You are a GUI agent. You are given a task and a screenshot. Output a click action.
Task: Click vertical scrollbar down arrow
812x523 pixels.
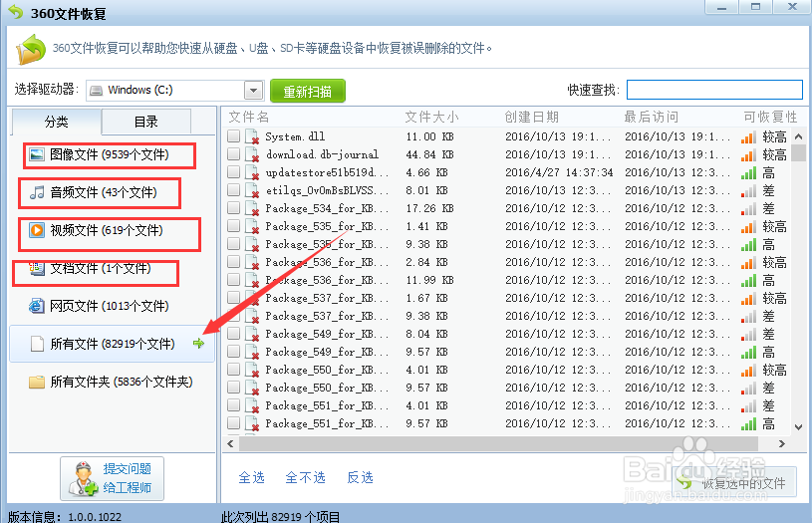tap(798, 427)
